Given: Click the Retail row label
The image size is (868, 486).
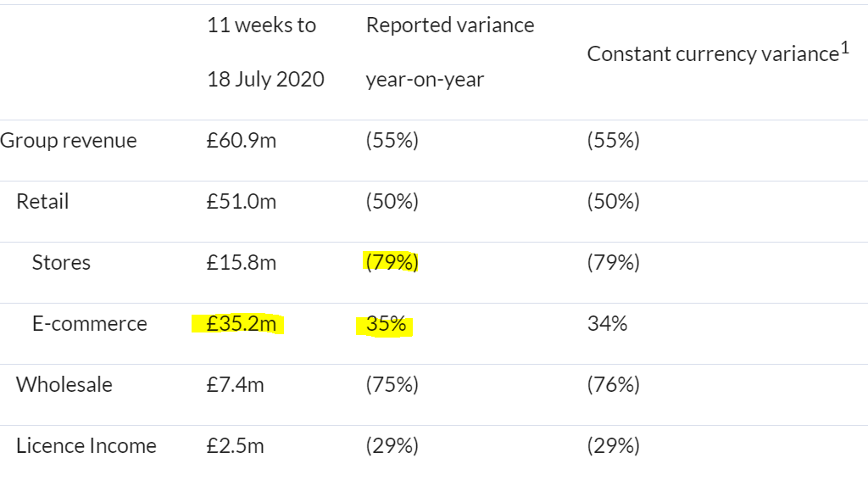Looking at the screenshot, I should pyautogui.click(x=42, y=201).
